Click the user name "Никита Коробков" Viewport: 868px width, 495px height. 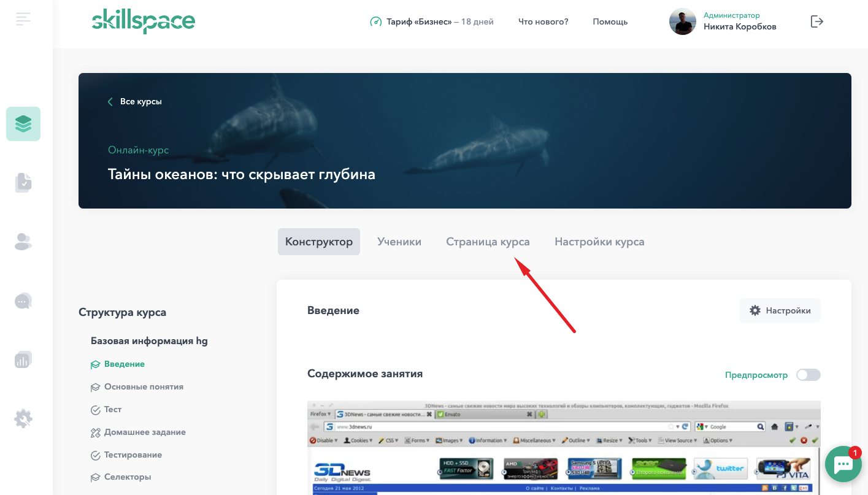point(740,26)
